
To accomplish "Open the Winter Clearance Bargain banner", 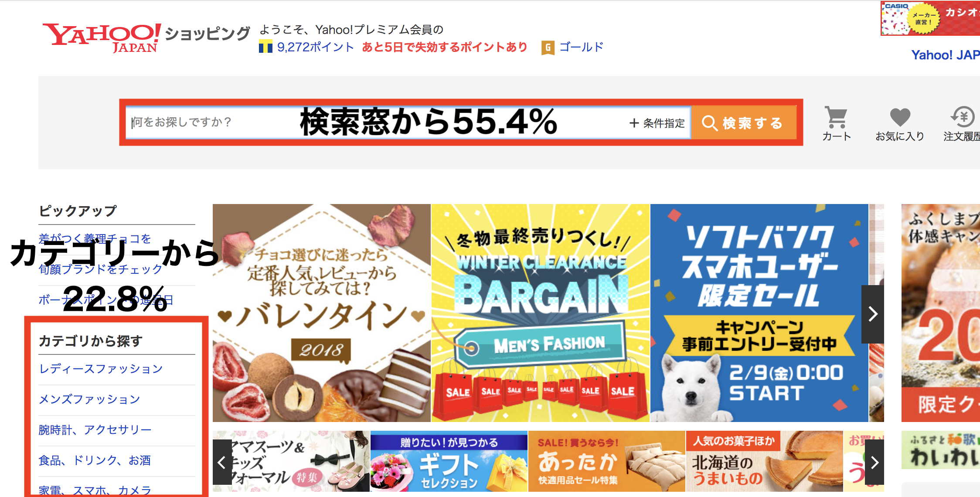I will click(541, 313).
